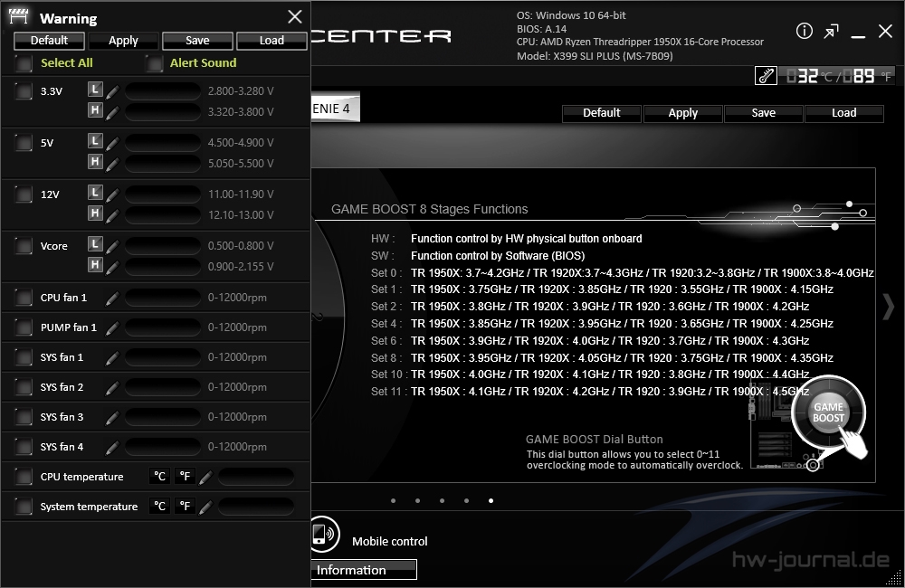Click the detach window arrow icon
The image size is (905, 588).
pyautogui.click(x=831, y=31)
